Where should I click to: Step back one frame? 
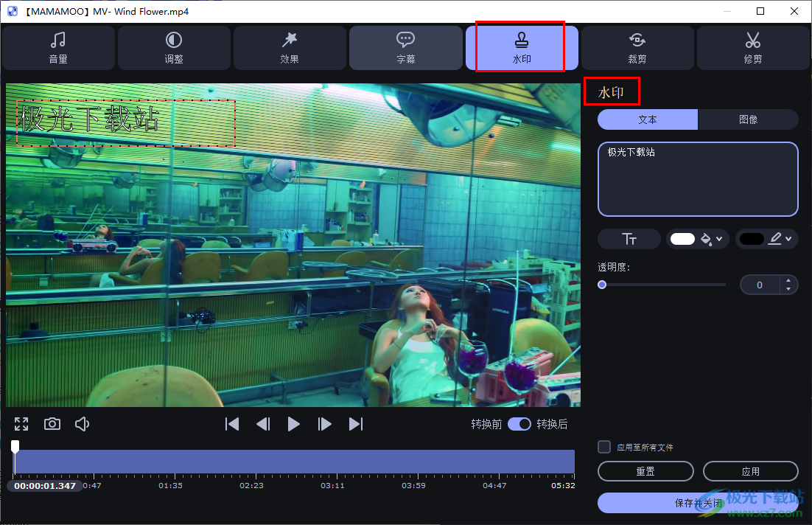pyautogui.click(x=263, y=424)
